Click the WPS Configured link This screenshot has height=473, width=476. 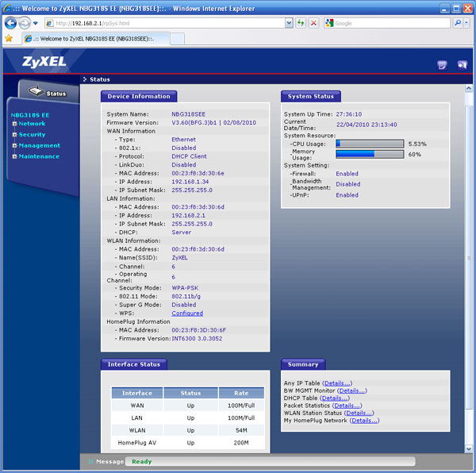(187, 313)
